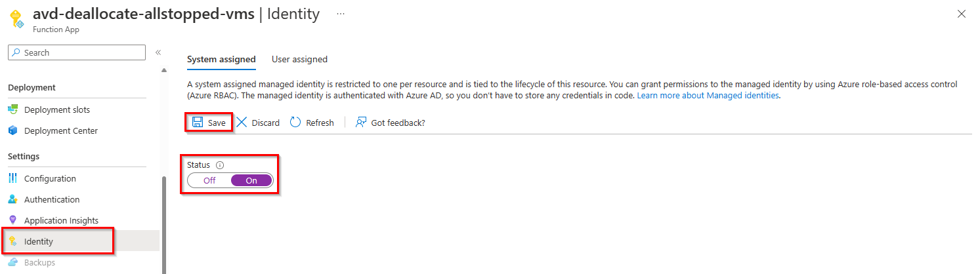
Task: Open Learn more about Managed identities
Action: click(708, 96)
